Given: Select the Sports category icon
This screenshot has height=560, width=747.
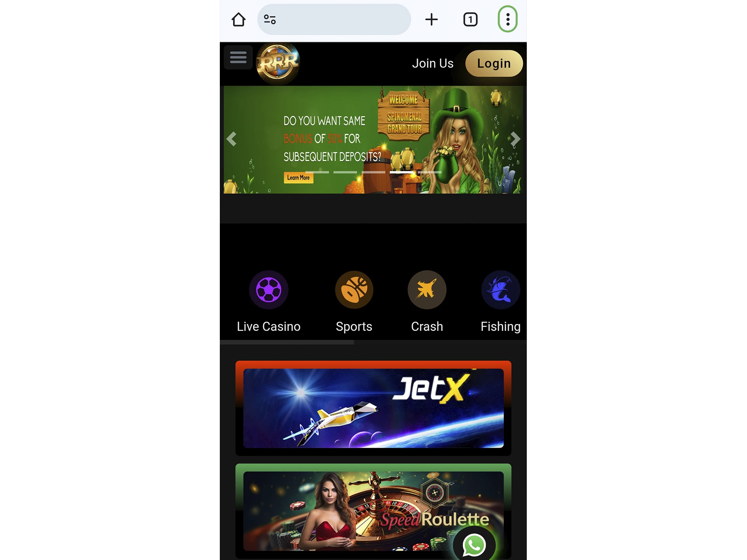Looking at the screenshot, I should pos(354,289).
